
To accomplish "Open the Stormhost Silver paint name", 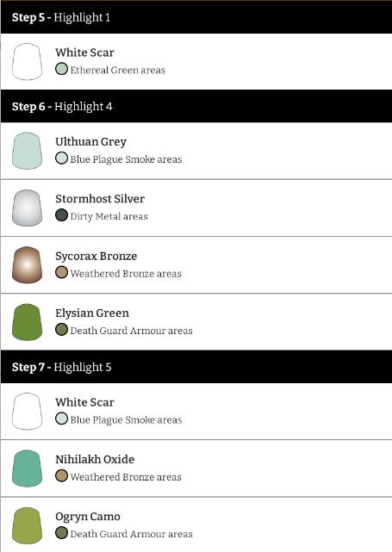I will point(100,199).
